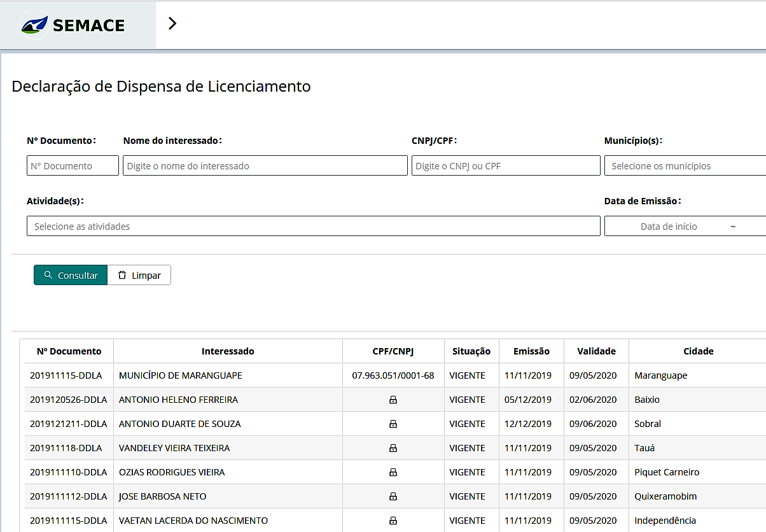This screenshot has height=532, width=766.
Task: Click the Interessado column header
Action: (x=228, y=351)
